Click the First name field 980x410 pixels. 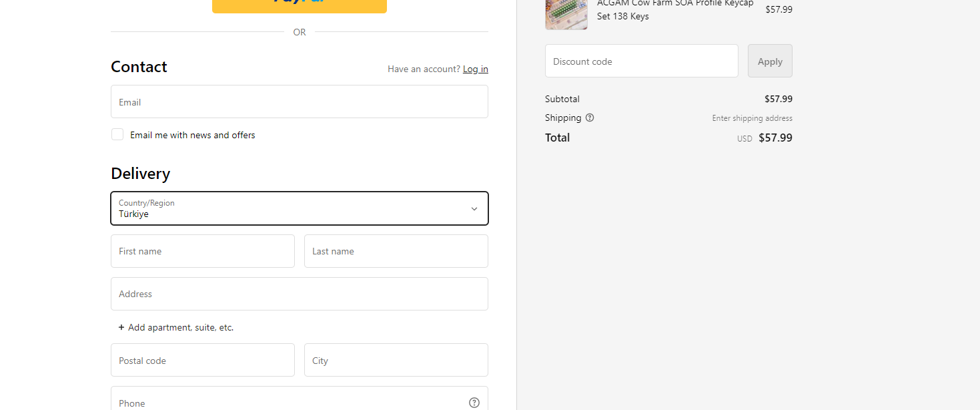[202, 251]
